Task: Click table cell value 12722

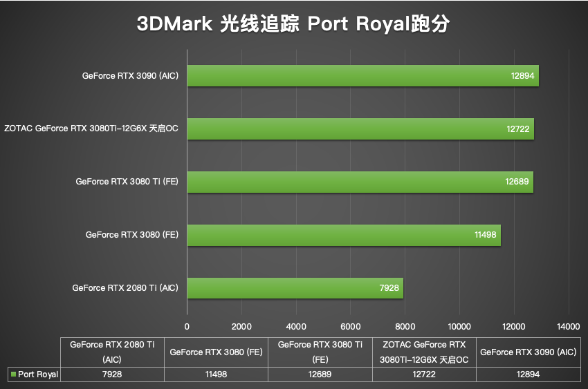Action: pos(424,374)
